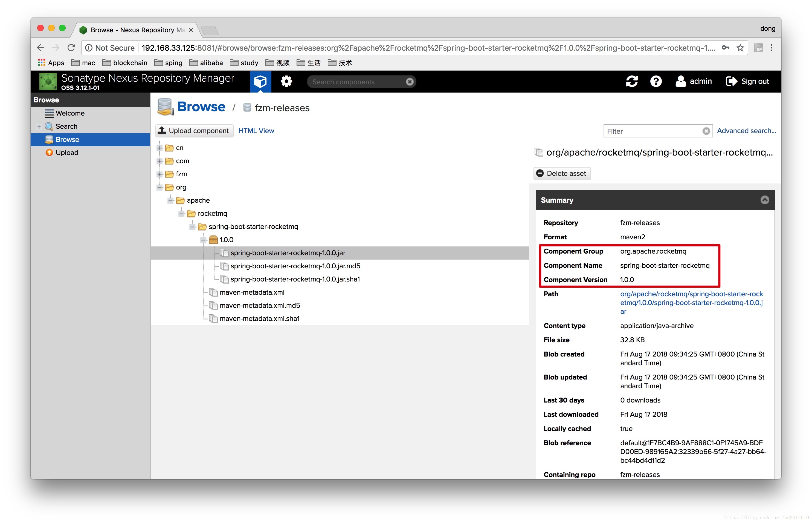Collapse the org folder
Screen dimensions: 812x523
(x=159, y=188)
